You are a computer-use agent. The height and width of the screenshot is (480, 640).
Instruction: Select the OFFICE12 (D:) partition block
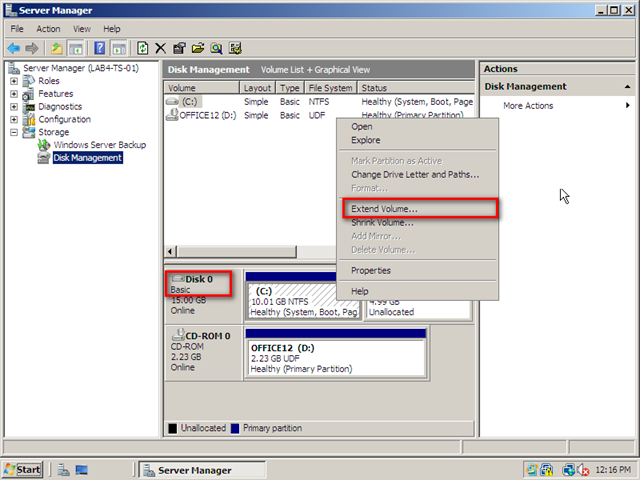(x=336, y=358)
